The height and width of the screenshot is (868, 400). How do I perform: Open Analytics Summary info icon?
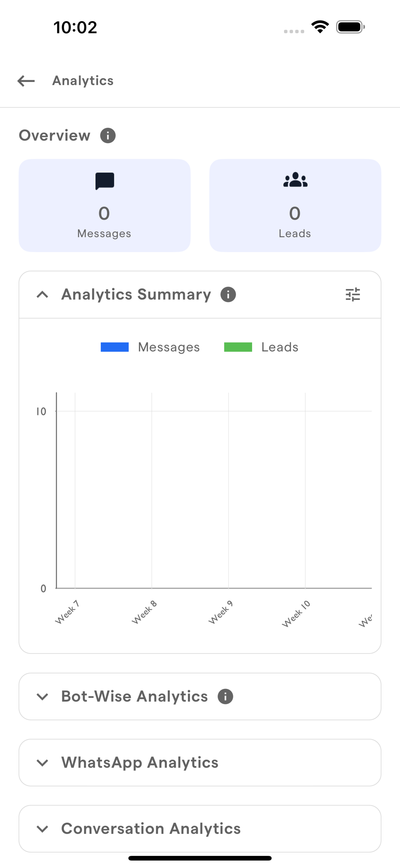[228, 294]
